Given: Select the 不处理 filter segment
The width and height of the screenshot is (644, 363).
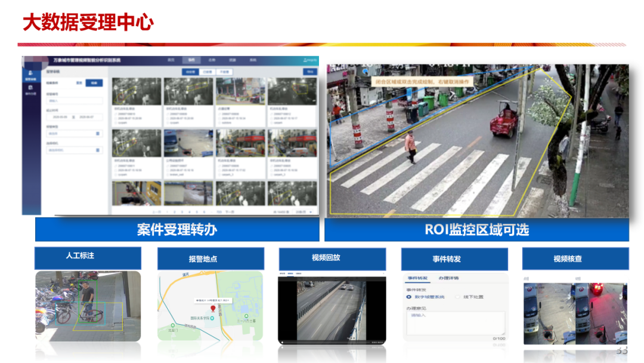Looking at the screenshot, I should pos(224,72).
